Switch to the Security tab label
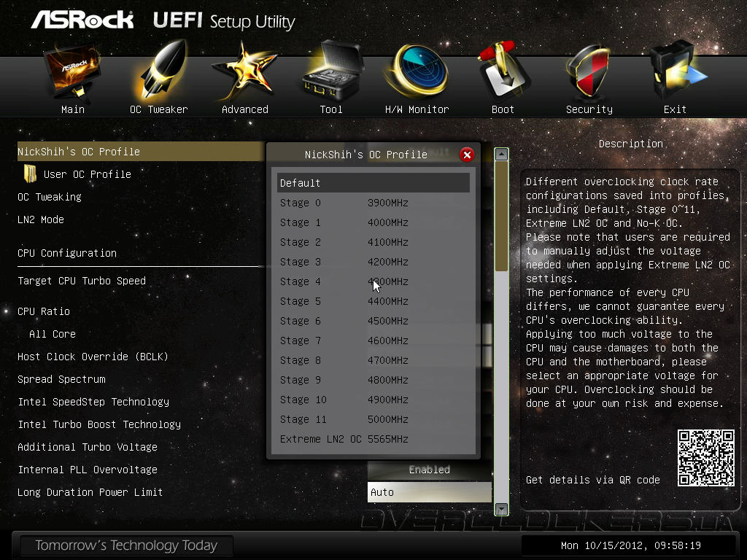This screenshot has width=747, height=560. point(589,109)
